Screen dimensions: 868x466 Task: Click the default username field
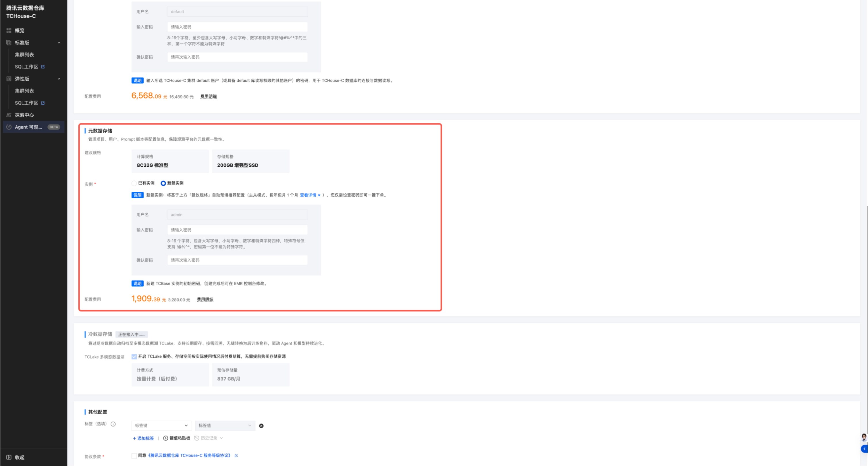click(x=237, y=12)
